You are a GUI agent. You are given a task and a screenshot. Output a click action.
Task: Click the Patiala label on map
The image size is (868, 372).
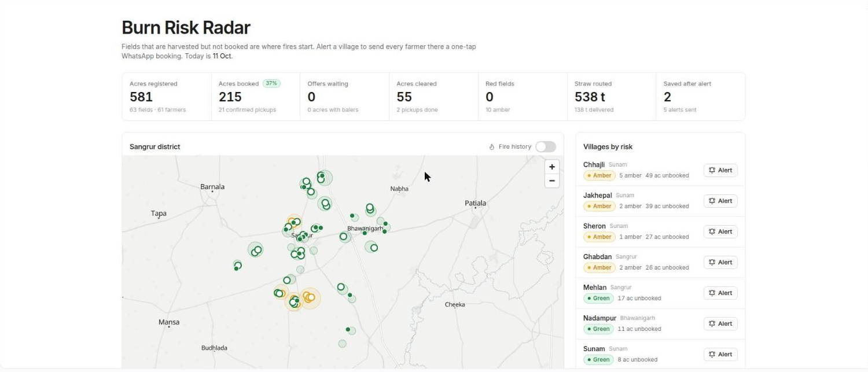click(476, 203)
